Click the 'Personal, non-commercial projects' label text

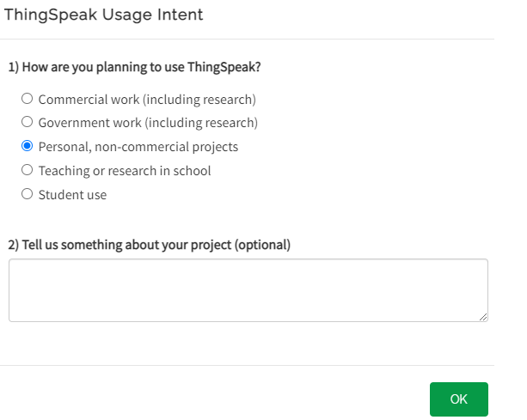pyautogui.click(x=138, y=147)
